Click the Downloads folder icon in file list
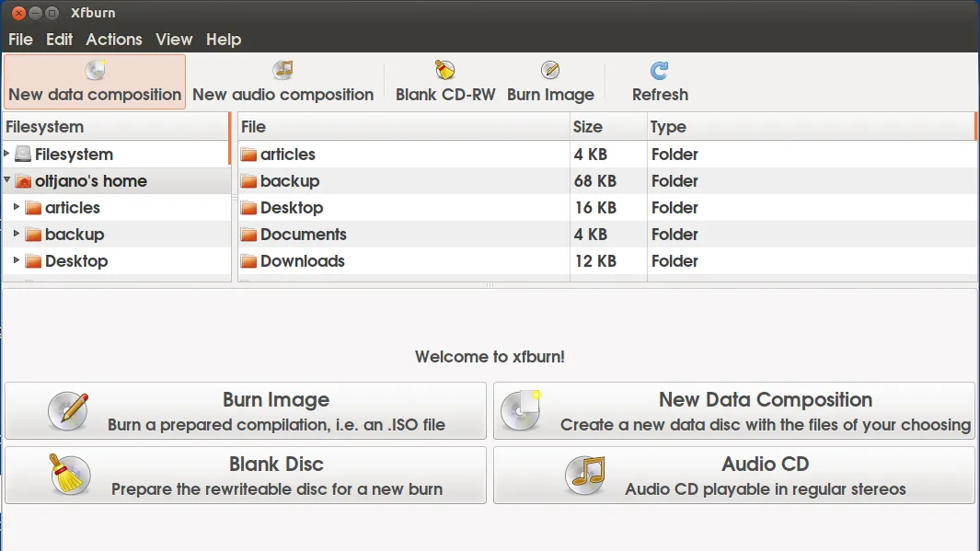Image resolution: width=980 pixels, height=551 pixels. tap(248, 261)
